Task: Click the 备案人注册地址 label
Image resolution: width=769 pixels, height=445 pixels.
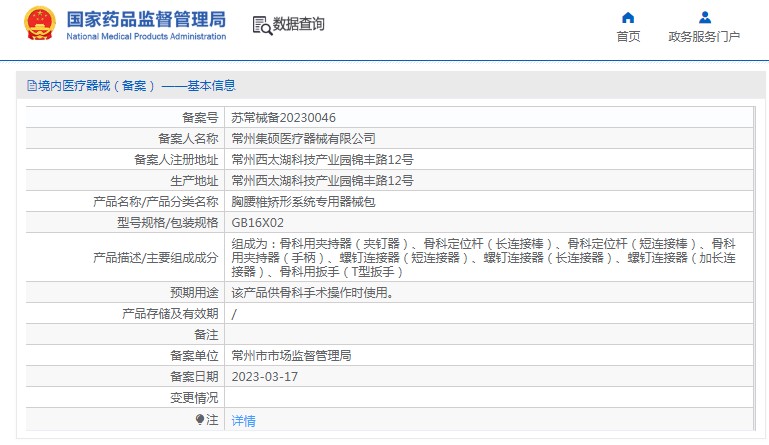Action: (176, 160)
